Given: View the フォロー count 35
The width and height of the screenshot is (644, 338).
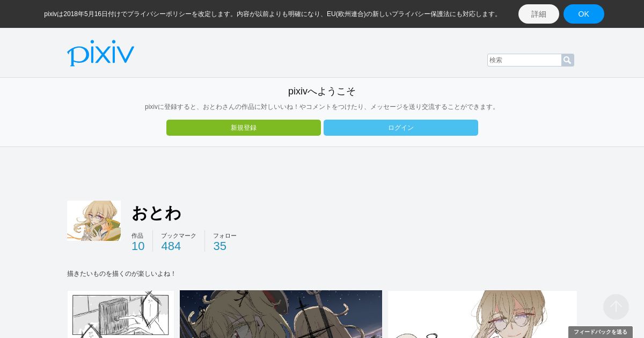Looking at the screenshot, I should pyautogui.click(x=220, y=246).
